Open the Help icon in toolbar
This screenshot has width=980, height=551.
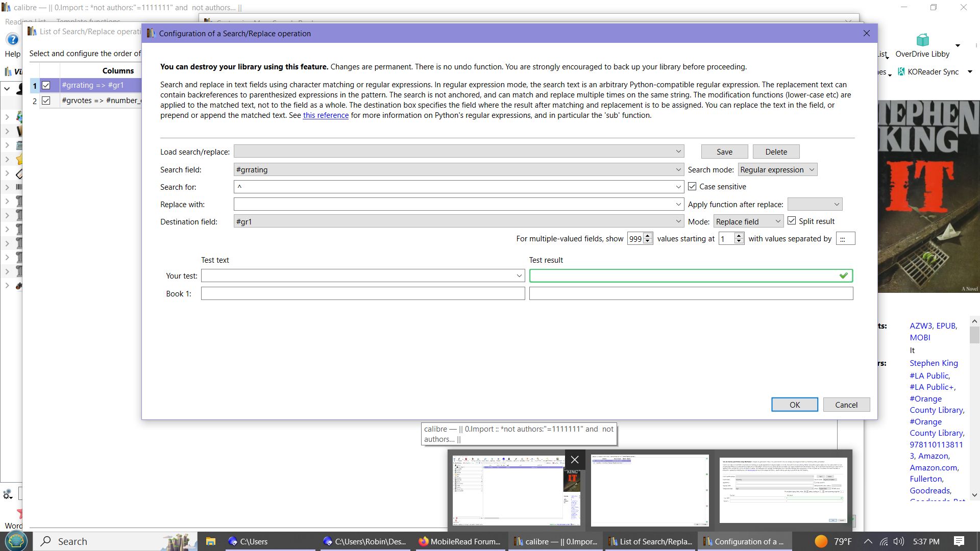12,40
